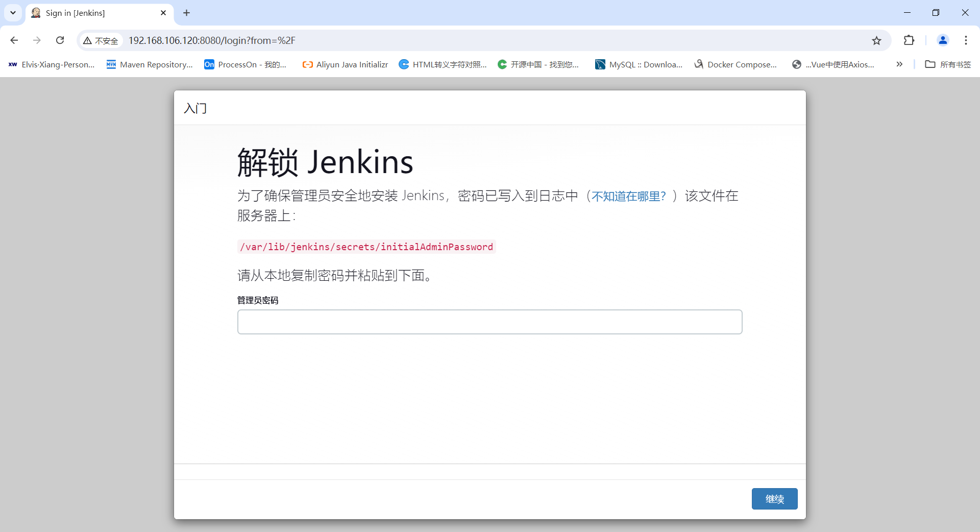Open ProcessOn bookmark
This screenshot has width=980, height=532.
tap(246, 64)
